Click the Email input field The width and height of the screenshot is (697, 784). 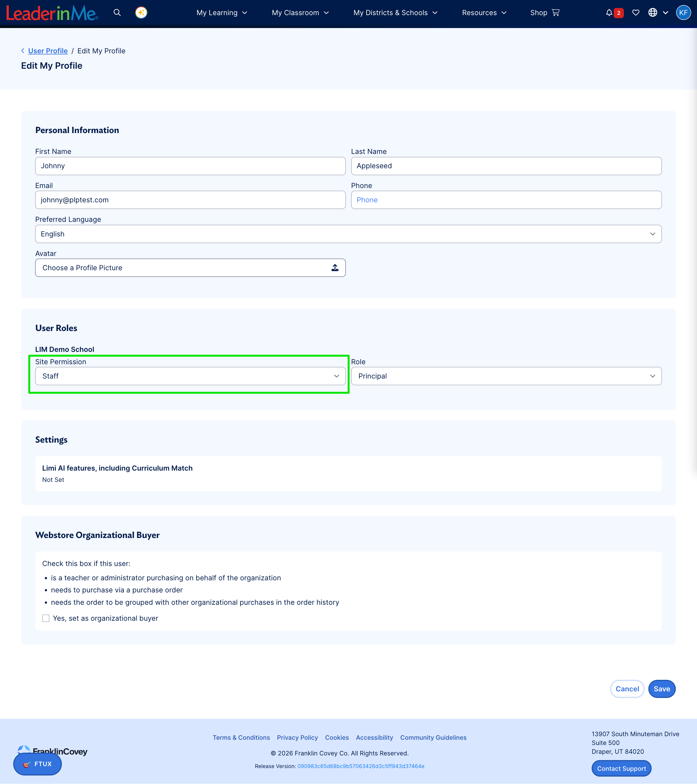click(x=190, y=200)
